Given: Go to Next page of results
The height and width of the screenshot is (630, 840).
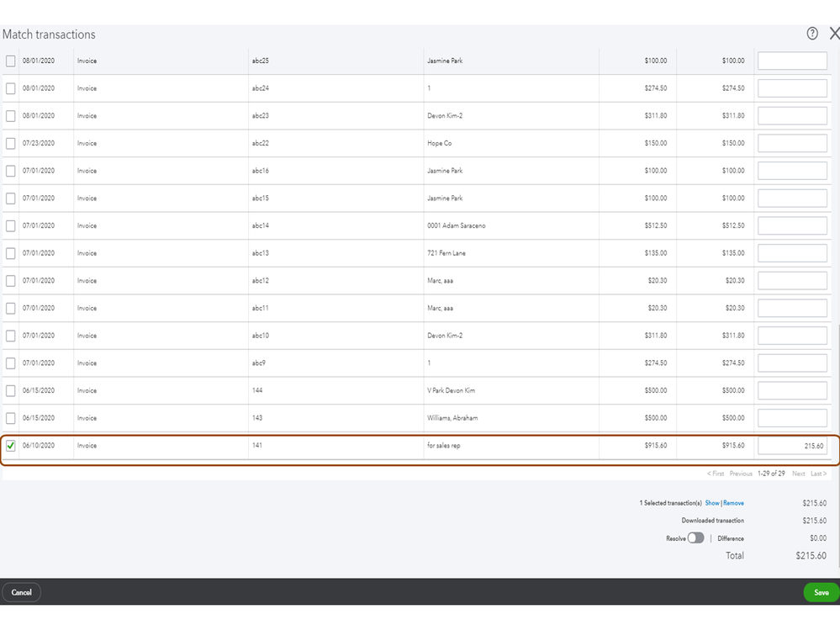Looking at the screenshot, I should tap(799, 474).
